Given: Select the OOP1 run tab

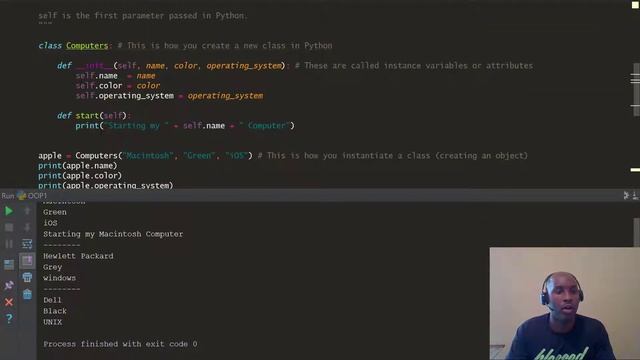Looking at the screenshot, I should click(x=32, y=196).
